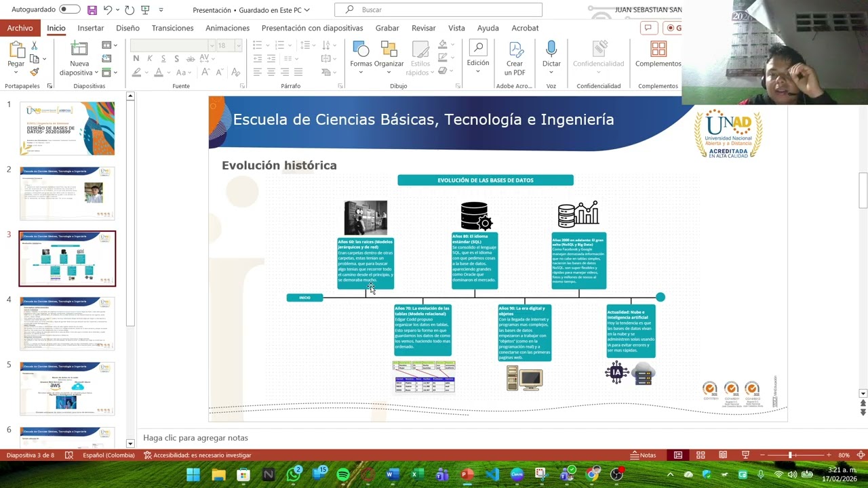Start slideshow from the quick access toolbar
The image size is (868, 488).
coord(145,10)
